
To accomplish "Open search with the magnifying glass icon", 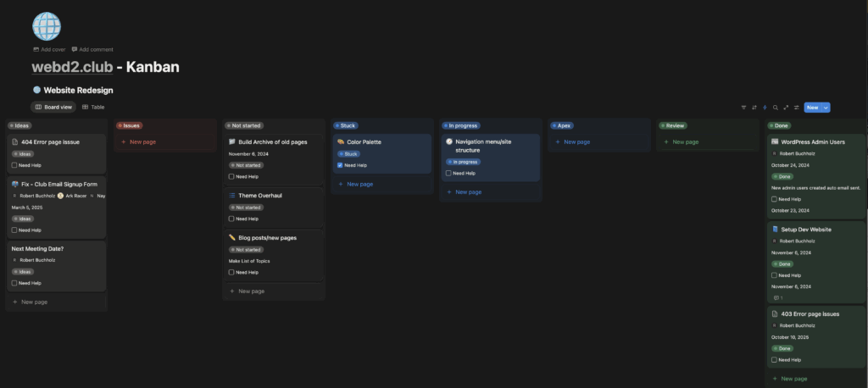I will [775, 108].
